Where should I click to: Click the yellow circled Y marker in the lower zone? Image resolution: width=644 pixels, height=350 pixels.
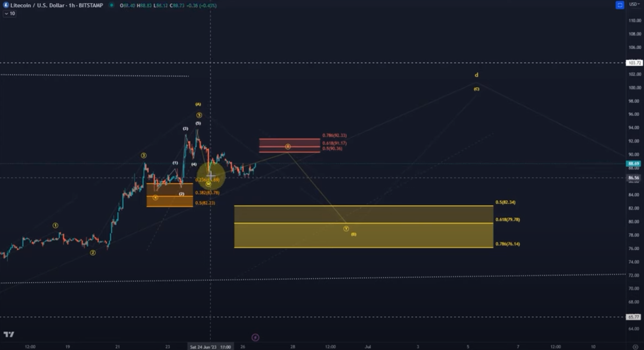point(346,229)
